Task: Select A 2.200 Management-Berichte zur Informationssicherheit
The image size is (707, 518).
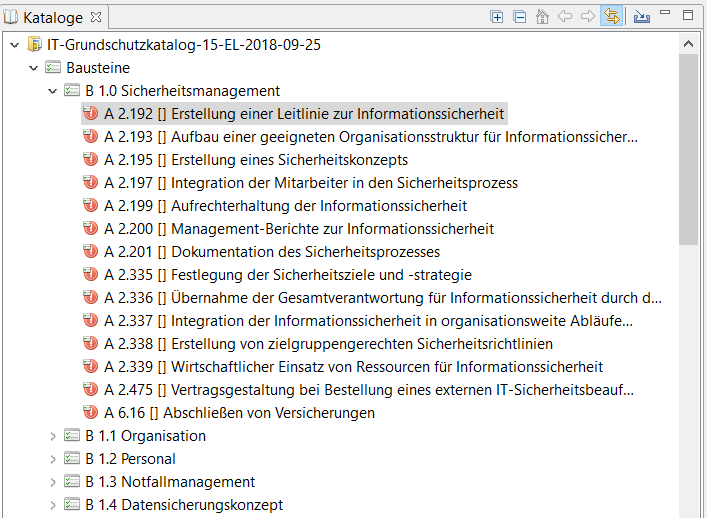Action: tap(299, 229)
